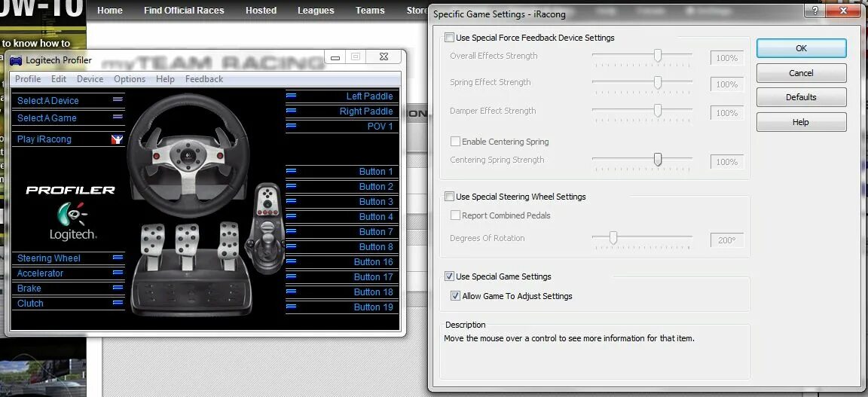This screenshot has height=397, width=868.
Task: Click the blue marker icon next to Right Paddle
Action: click(x=291, y=111)
